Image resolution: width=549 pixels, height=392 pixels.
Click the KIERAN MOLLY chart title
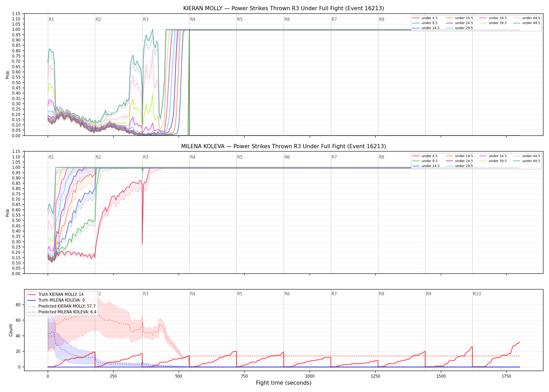pyautogui.click(x=283, y=8)
